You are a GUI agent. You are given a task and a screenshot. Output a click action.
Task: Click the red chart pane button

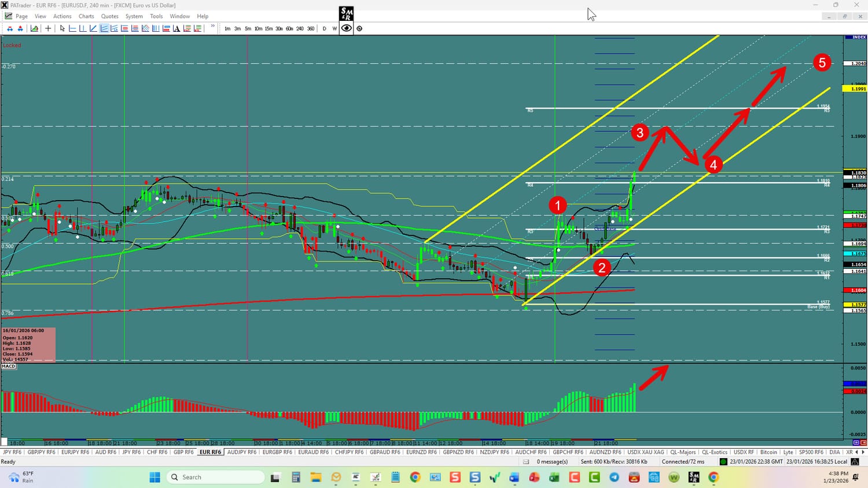[x=863, y=443]
